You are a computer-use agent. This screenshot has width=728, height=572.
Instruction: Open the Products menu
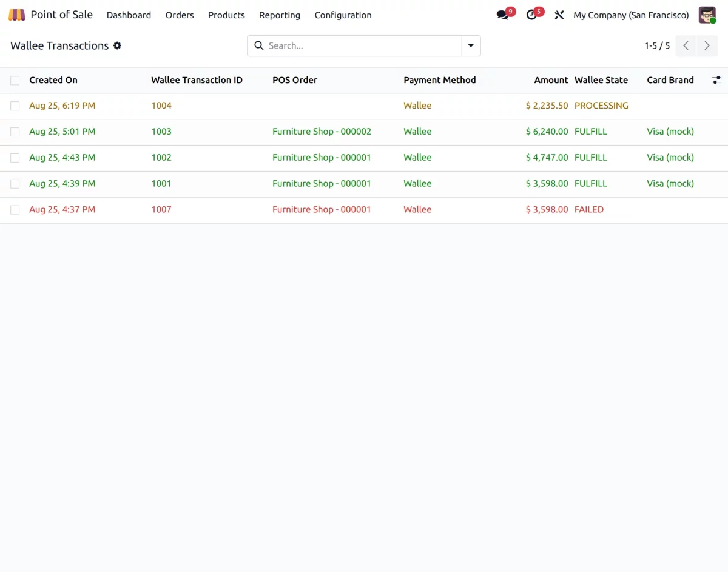tap(226, 15)
